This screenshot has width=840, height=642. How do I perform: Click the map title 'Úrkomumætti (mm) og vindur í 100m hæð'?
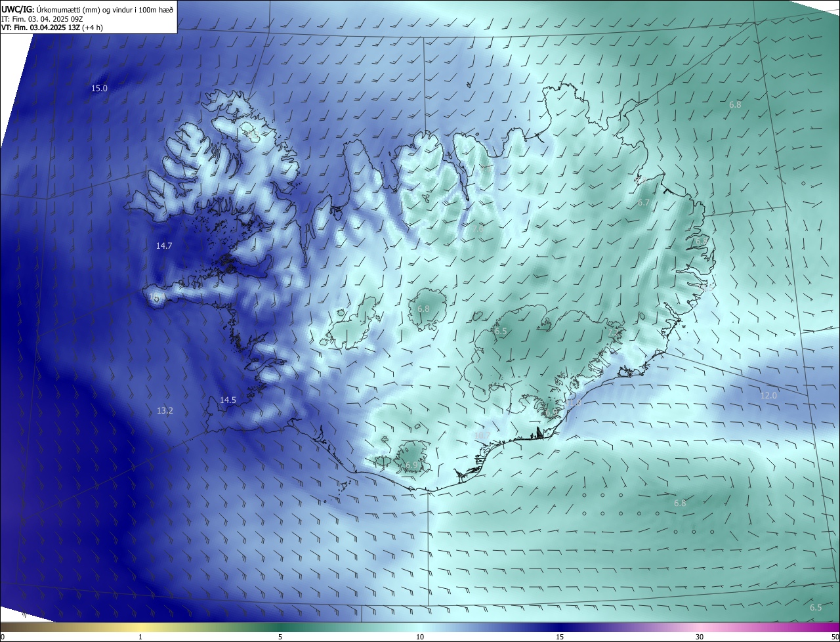point(104,9)
